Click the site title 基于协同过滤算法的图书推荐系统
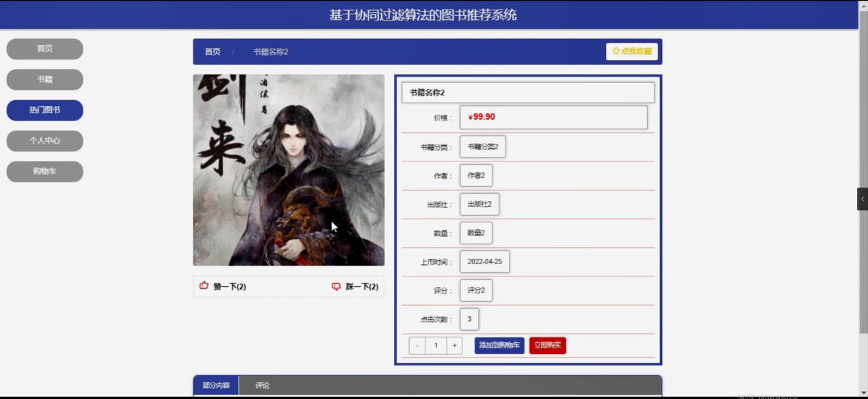The height and width of the screenshot is (399, 868). [x=423, y=14]
